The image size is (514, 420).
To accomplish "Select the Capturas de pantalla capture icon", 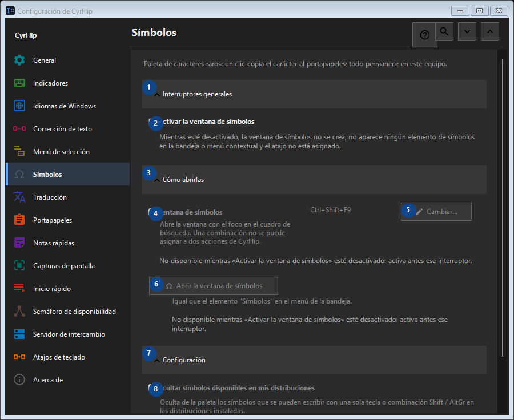I will [x=19, y=266].
